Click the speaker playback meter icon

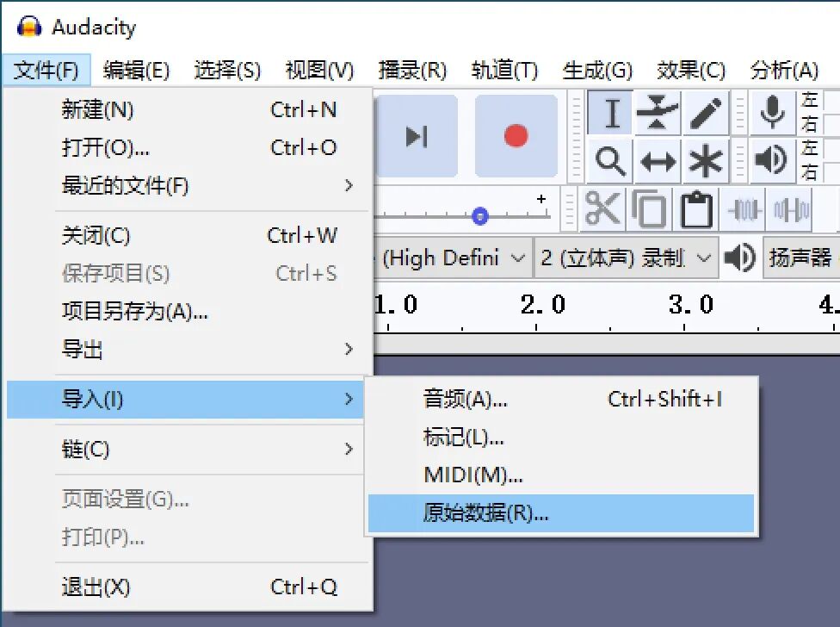tap(772, 159)
